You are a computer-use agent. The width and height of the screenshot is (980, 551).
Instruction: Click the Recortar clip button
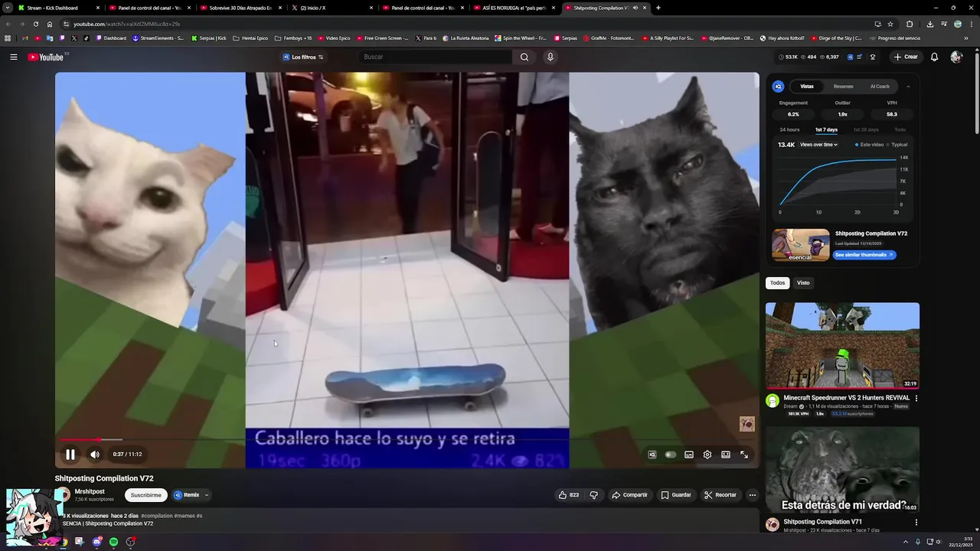click(720, 495)
